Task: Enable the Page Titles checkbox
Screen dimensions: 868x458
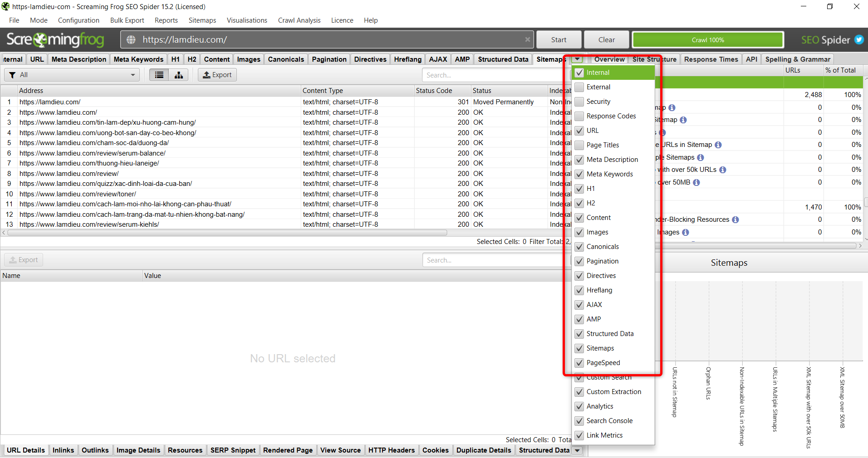Action: [579, 145]
